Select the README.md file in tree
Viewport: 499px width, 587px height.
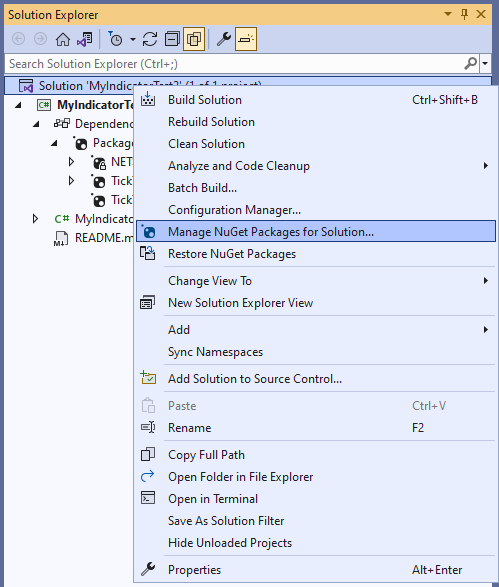94,238
